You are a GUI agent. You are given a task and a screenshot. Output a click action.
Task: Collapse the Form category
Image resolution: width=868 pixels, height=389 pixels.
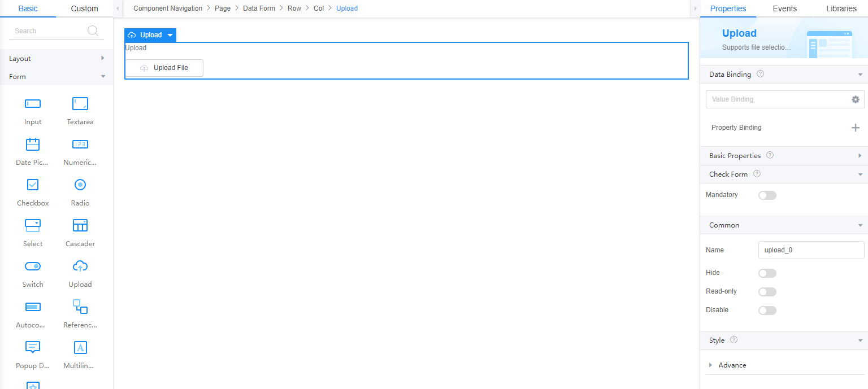coord(103,76)
